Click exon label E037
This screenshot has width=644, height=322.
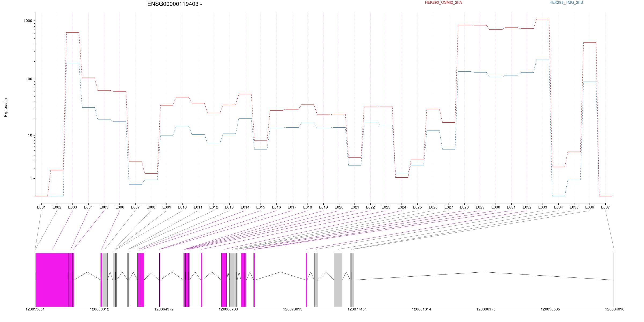point(605,207)
